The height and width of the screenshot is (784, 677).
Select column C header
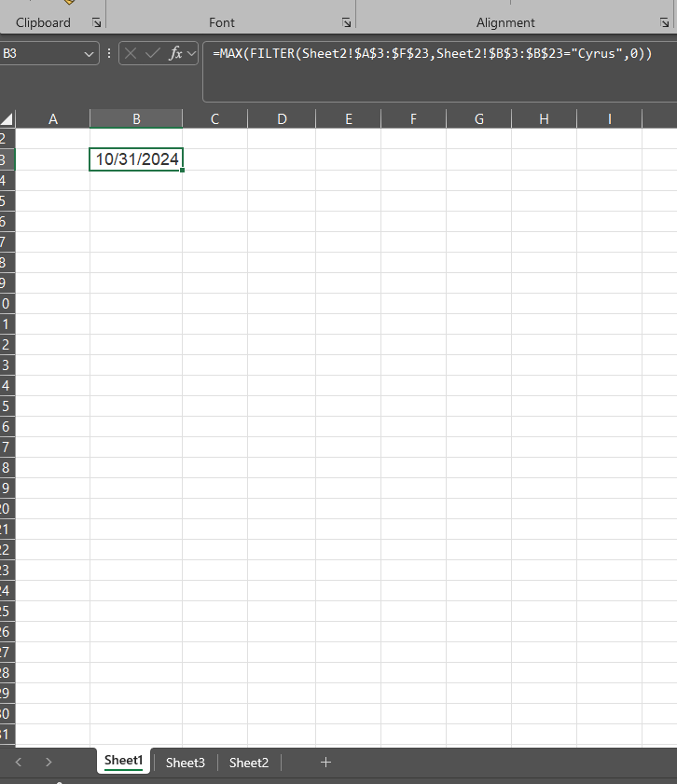215,119
